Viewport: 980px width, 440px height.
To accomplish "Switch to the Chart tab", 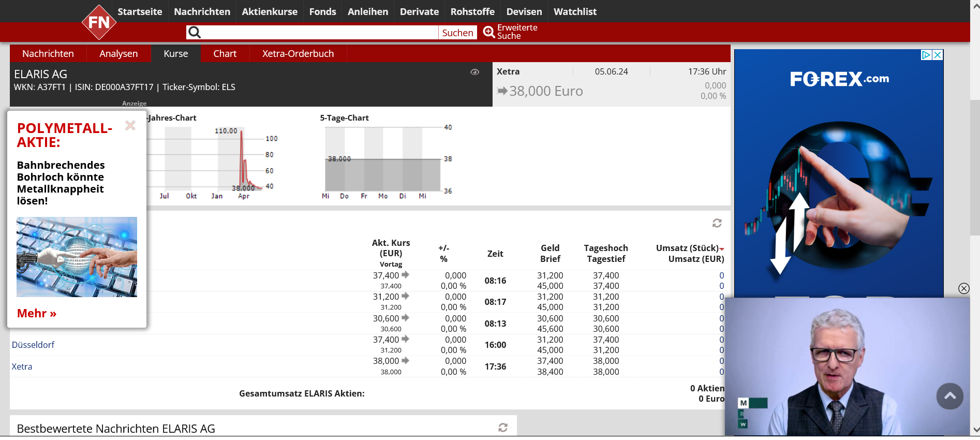I will point(225,54).
